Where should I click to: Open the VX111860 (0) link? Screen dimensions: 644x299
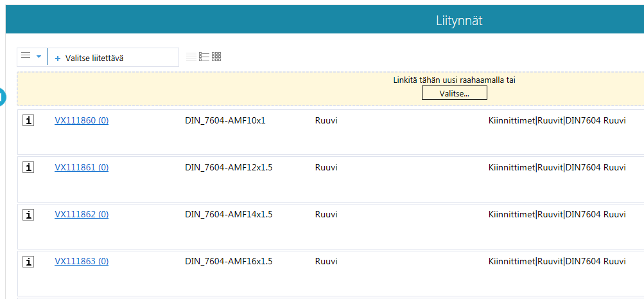[x=82, y=120]
